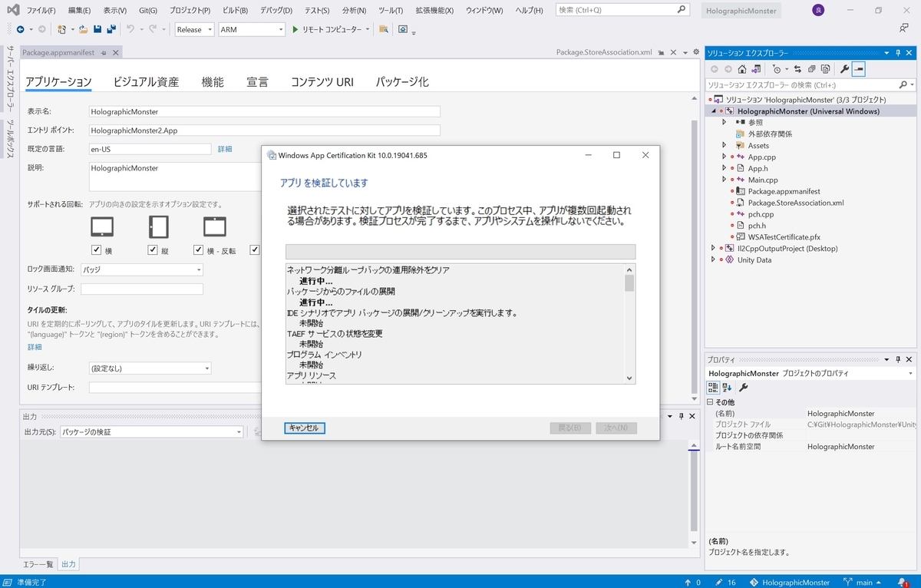This screenshot has width=921, height=588.
Task: Click the リソース グループ input field
Action: [x=142, y=289]
